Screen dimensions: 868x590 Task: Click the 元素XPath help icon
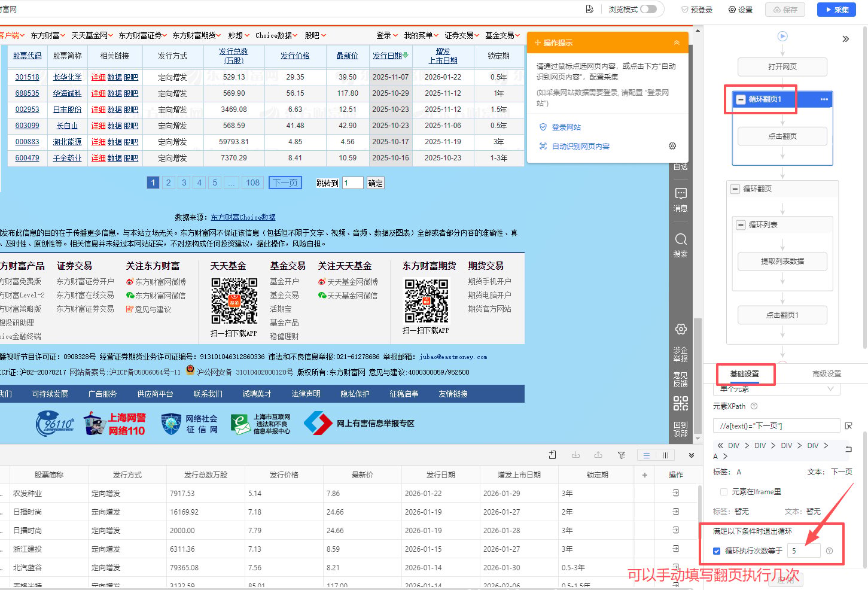coord(754,406)
